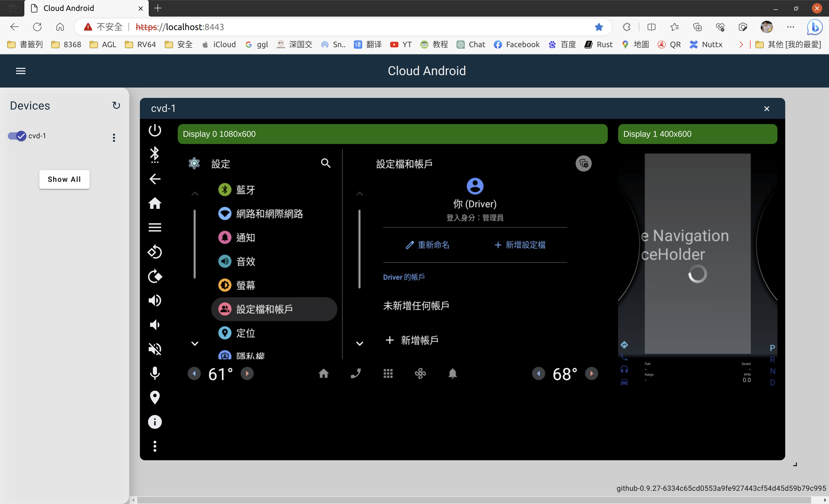This screenshot has width=829, height=504.
Task: Click the fan HVAC icon in the bottom bar
Action: [x=420, y=373]
